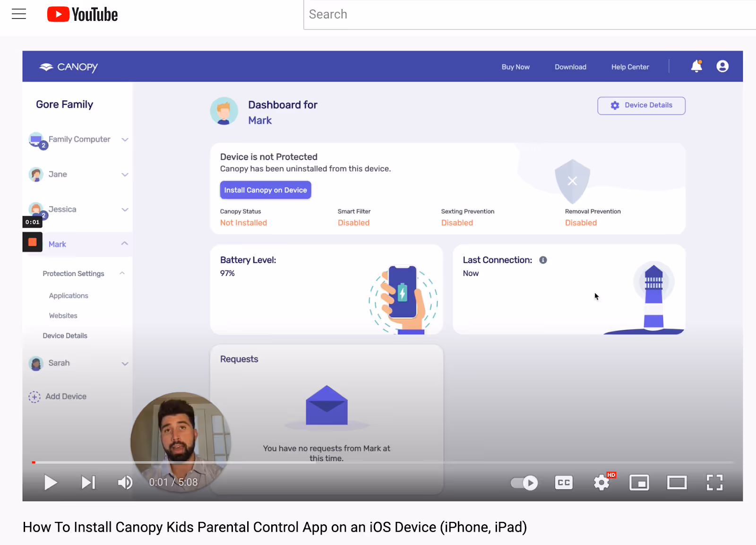Expand the Family Computer chevron
This screenshot has width=756, height=545.
[125, 139]
